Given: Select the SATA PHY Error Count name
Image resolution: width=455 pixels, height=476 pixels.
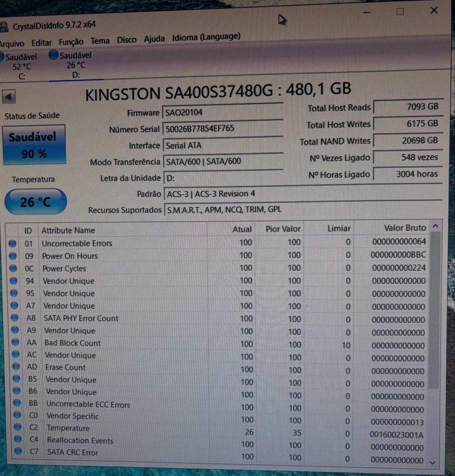Looking at the screenshot, I should 81,318.
